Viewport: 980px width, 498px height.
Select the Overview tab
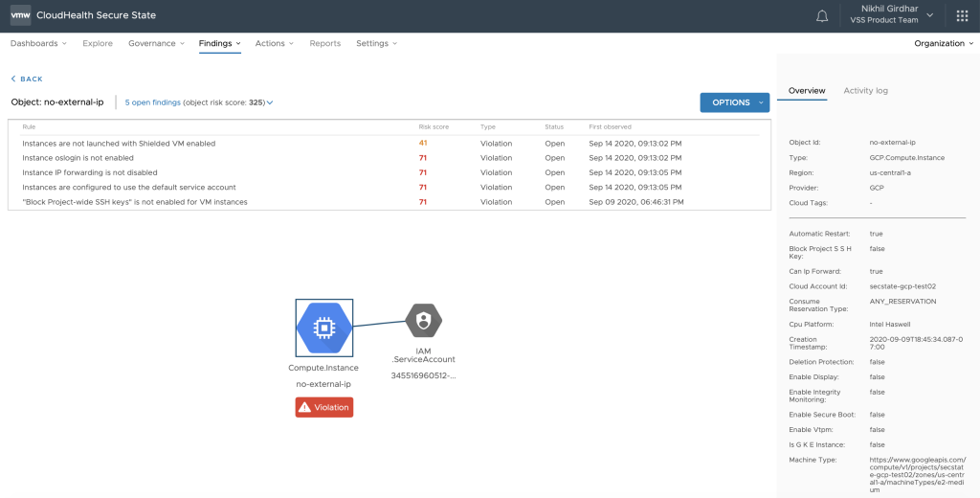pos(807,91)
